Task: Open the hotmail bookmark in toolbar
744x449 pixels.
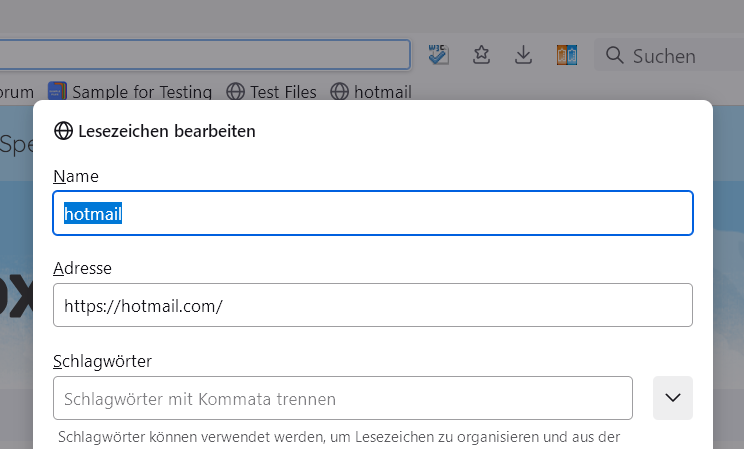Action: 371,92
